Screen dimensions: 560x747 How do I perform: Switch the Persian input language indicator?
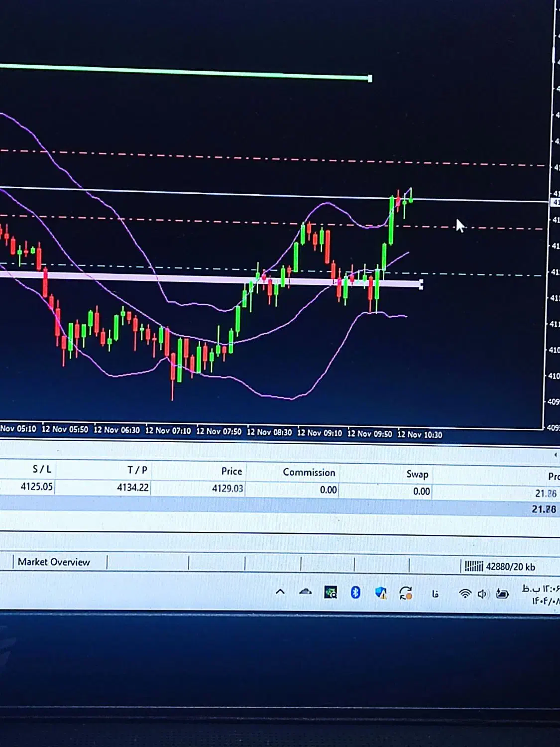tap(435, 593)
